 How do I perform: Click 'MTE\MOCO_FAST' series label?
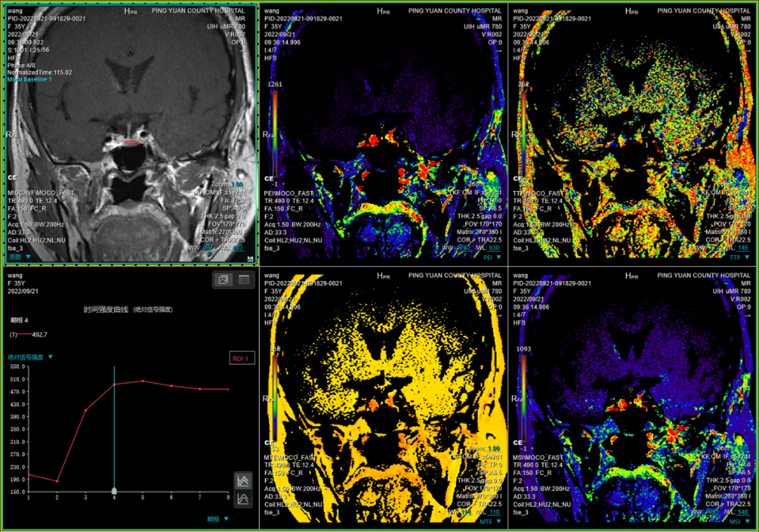[290, 458]
